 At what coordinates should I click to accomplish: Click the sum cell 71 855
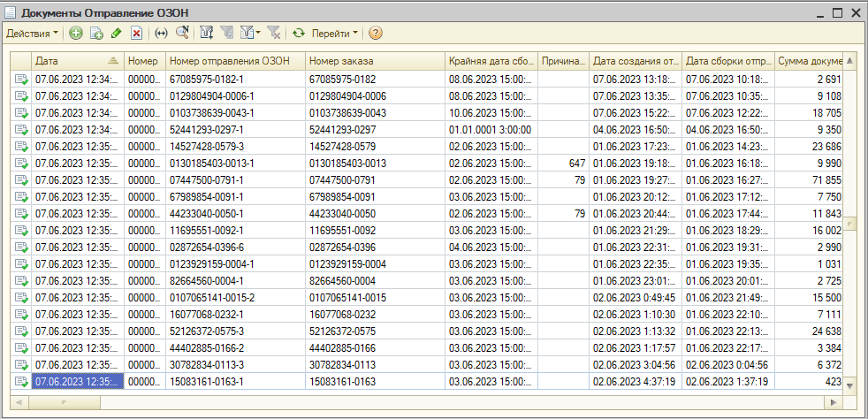809,180
